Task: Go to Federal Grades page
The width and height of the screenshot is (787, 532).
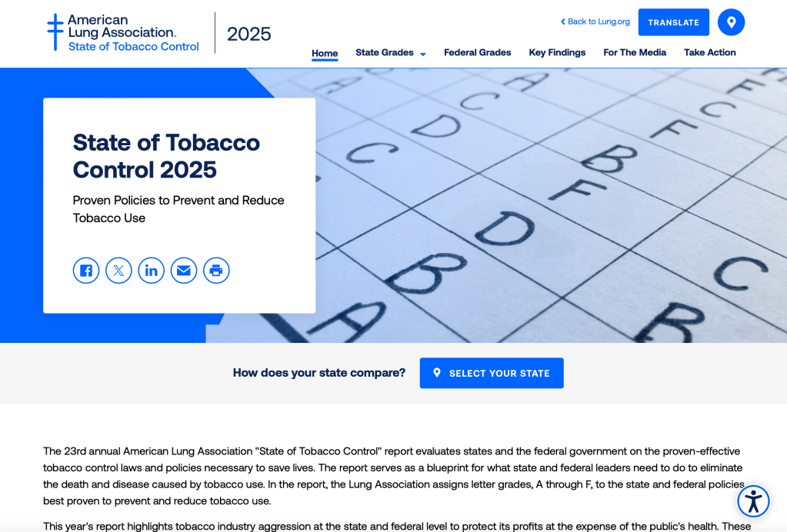Action: (477, 52)
